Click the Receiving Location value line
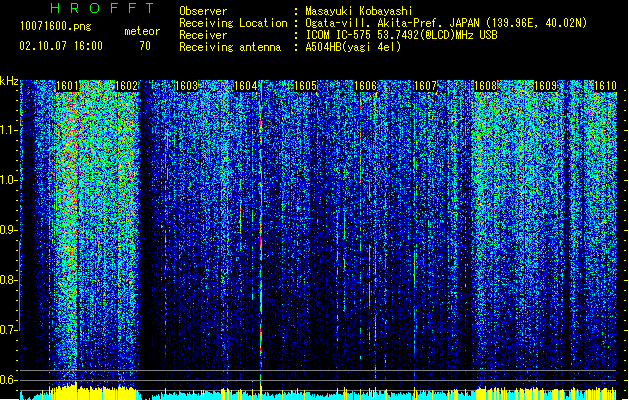Screen dimensions: 629x400 [446, 23]
